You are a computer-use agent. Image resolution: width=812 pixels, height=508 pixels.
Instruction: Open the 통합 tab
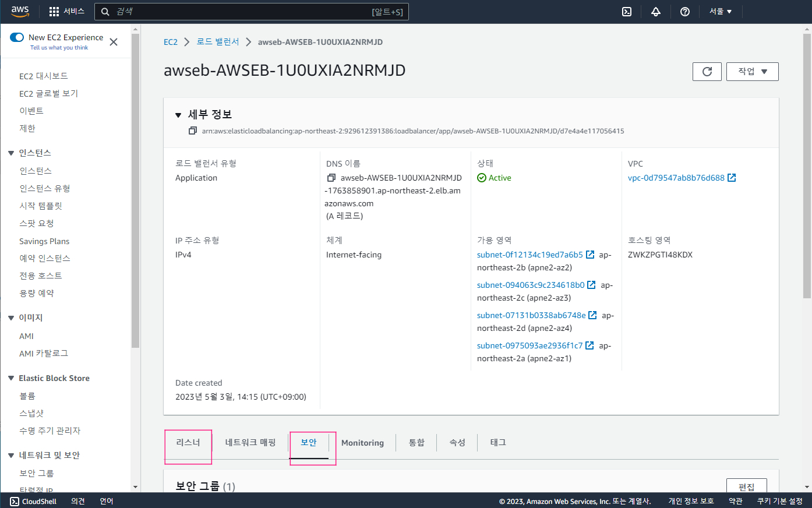[416, 443]
